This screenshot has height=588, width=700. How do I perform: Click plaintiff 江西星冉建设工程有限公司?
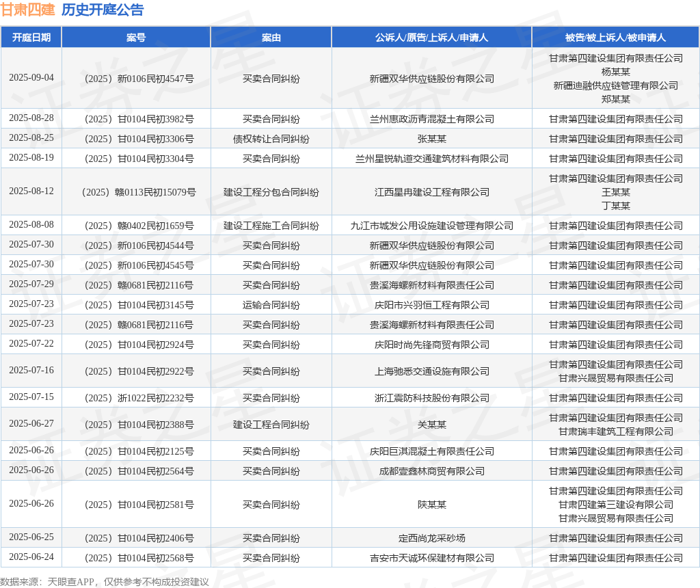point(432,192)
